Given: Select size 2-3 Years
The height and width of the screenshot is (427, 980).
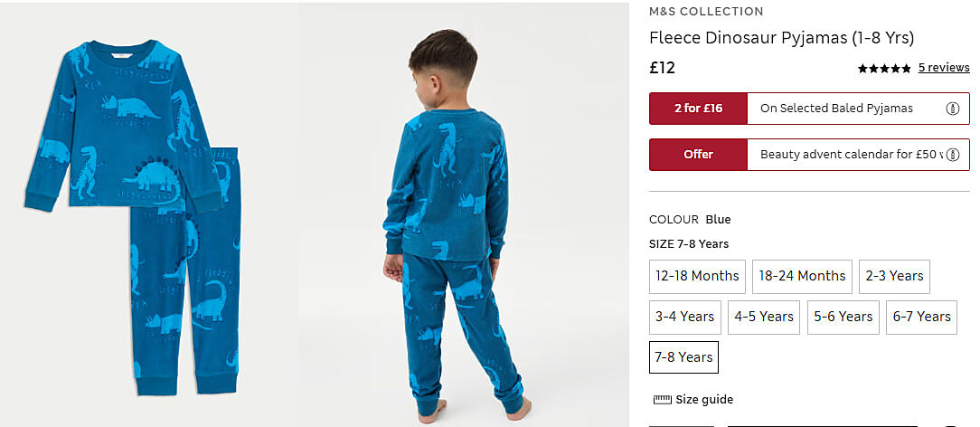Looking at the screenshot, I should coord(894,276).
